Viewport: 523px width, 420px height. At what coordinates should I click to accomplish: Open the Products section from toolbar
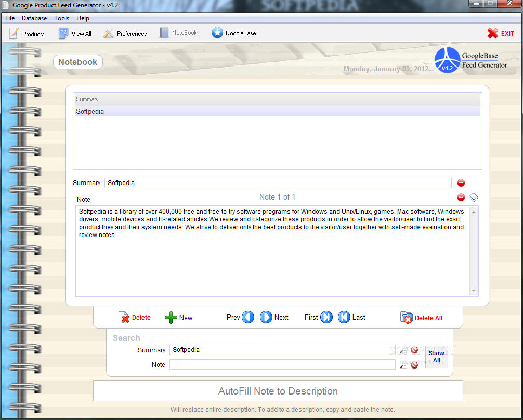tap(27, 34)
